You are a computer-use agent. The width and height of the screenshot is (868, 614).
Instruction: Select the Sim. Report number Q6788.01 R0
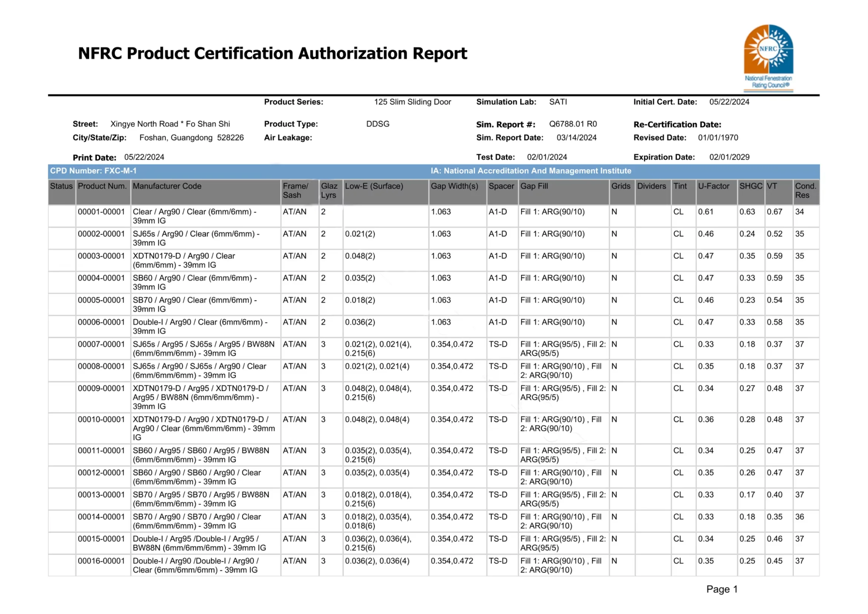pyautogui.click(x=573, y=124)
